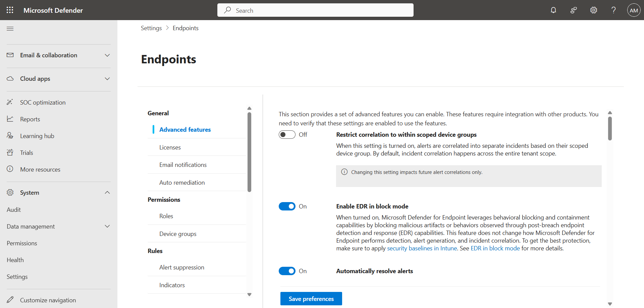Select Licenses in General settings
The width and height of the screenshot is (644, 308).
click(170, 147)
